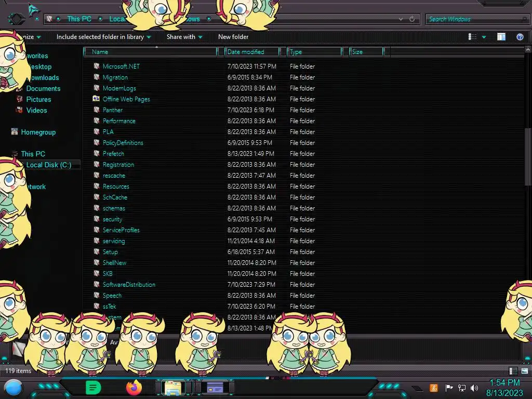
Task: Open Include selected folder in library menu
Action: (104, 37)
